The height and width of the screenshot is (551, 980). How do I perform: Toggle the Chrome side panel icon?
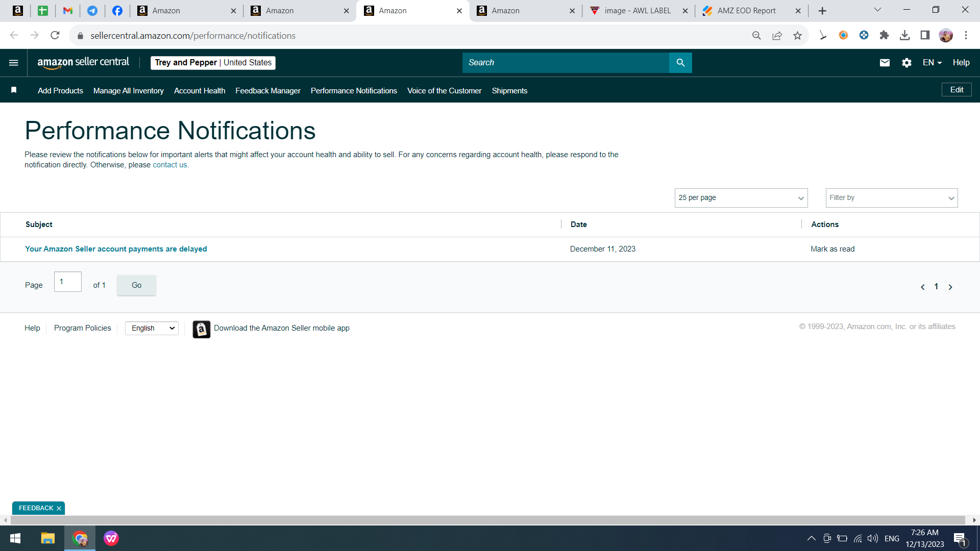pos(925,35)
